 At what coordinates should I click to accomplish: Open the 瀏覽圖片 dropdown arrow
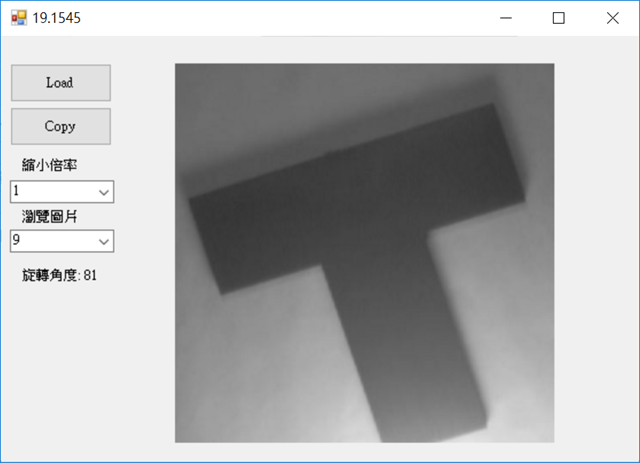pyautogui.click(x=104, y=241)
